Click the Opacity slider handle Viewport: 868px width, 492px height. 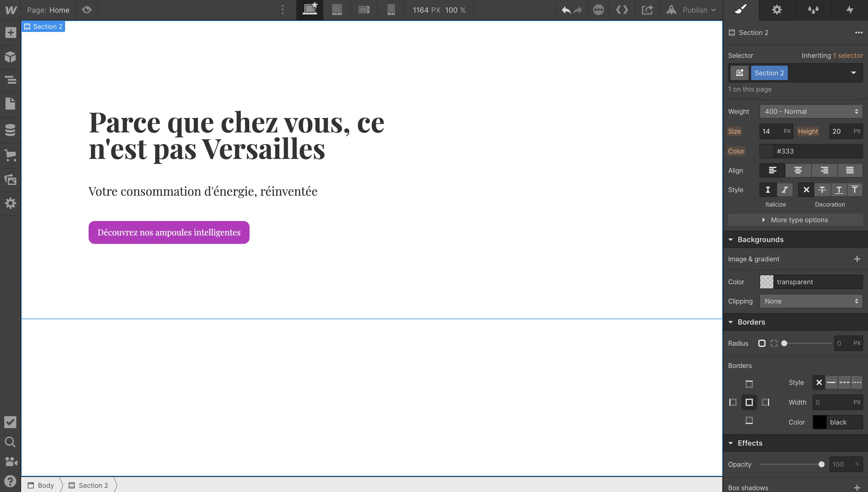(x=821, y=464)
